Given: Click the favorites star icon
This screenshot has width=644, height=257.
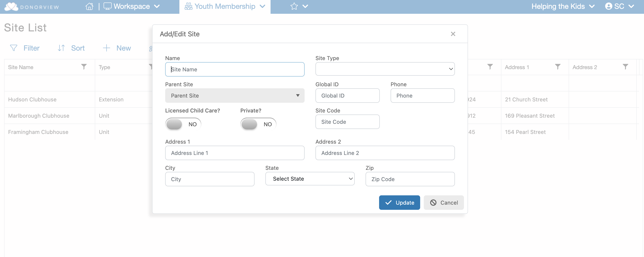Looking at the screenshot, I should (294, 7).
